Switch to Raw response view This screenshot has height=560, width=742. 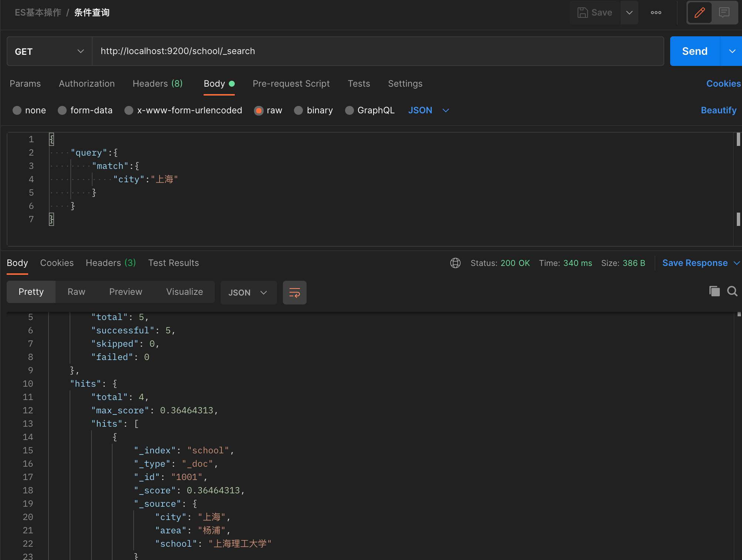76,292
